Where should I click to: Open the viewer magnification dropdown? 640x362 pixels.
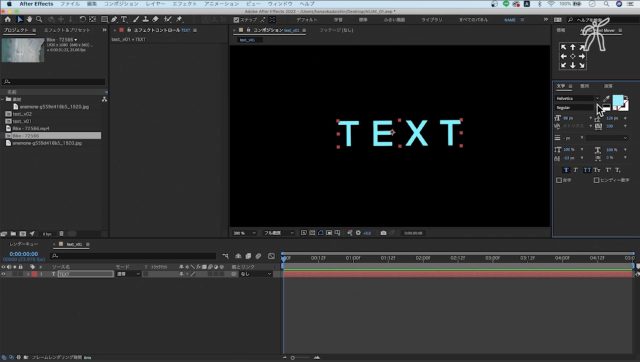pyautogui.click(x=244, y=233)
